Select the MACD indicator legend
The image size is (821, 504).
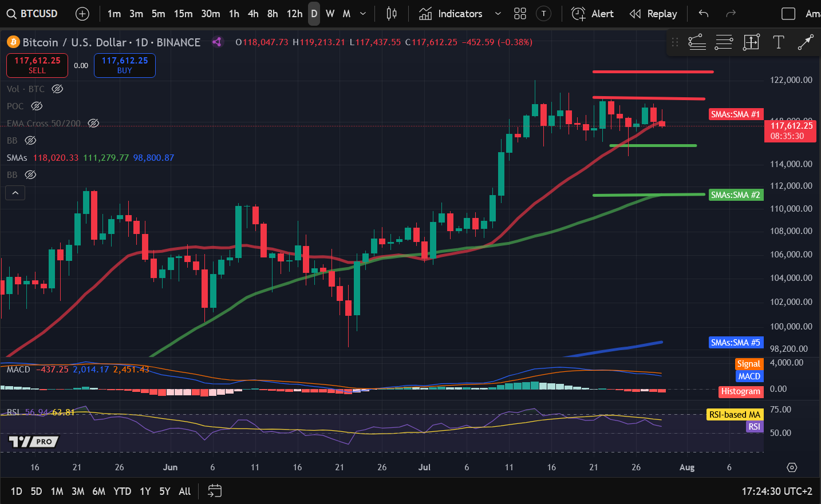click(x=18, y=370)
